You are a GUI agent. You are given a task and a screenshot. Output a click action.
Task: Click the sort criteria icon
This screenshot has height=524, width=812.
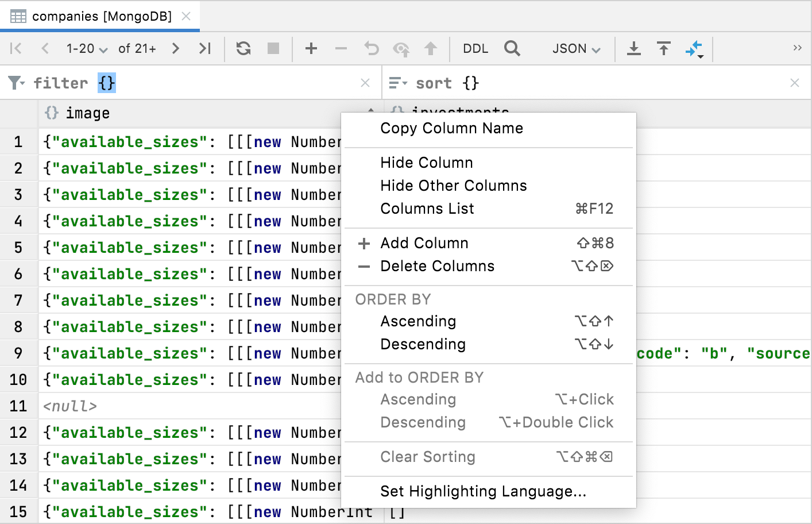pos(397,82)
